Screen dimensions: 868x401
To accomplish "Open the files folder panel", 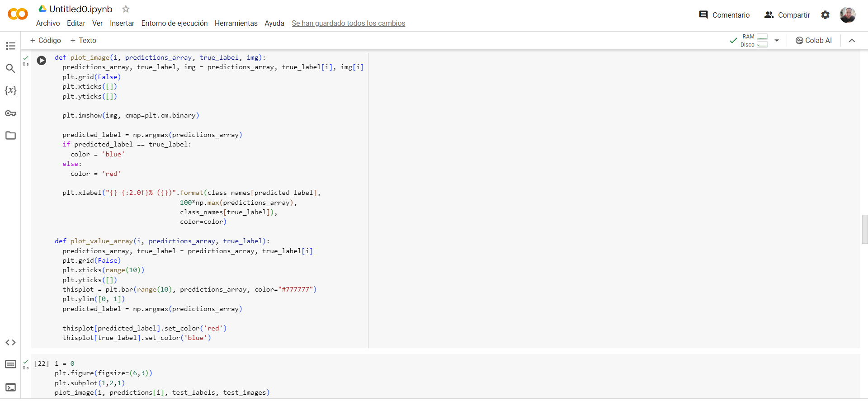I will click(10, 136).
